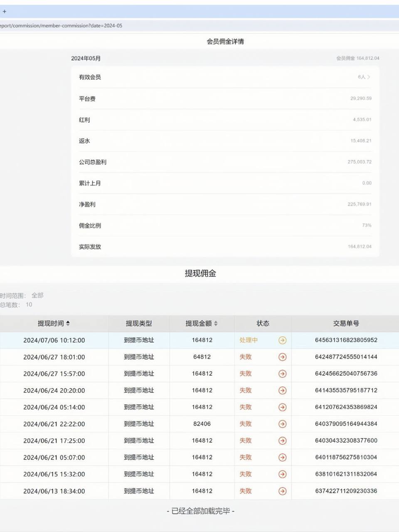Click the 会员佣金详情 page title
399x532 pixels.
[x=225, y=41]
